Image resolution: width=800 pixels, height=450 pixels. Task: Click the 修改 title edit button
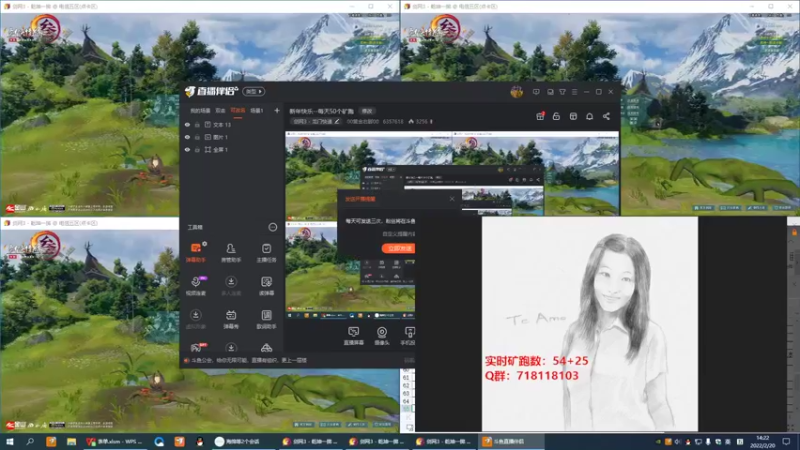tap(367, 111)
